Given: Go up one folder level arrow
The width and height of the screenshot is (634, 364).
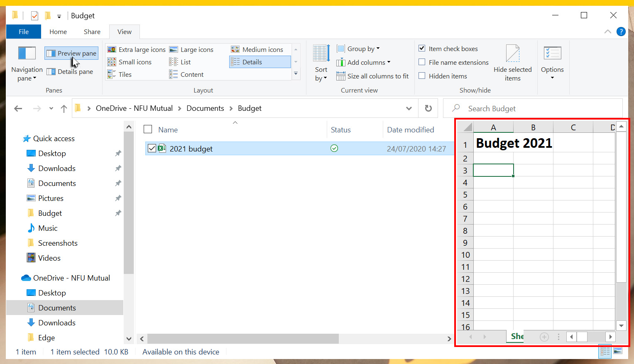Looking at the screenshot, I should pyautogui.click(x=64, y=109).
